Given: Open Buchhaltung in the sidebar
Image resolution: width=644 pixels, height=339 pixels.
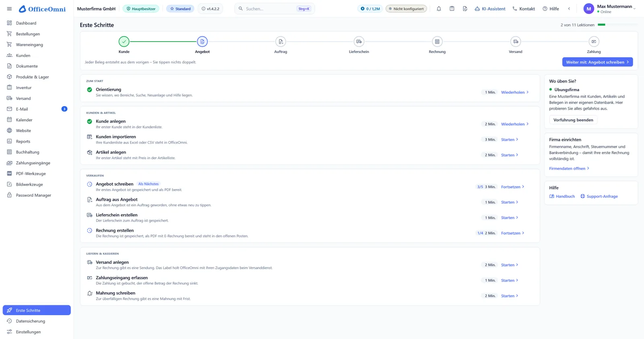Looking at the screenshot, I should pos(37,152).
